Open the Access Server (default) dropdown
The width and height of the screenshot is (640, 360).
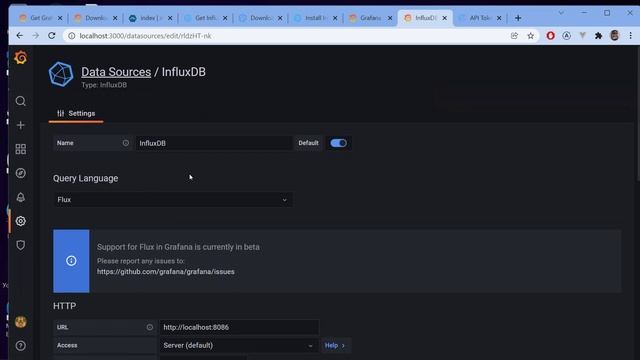[239, 345]
